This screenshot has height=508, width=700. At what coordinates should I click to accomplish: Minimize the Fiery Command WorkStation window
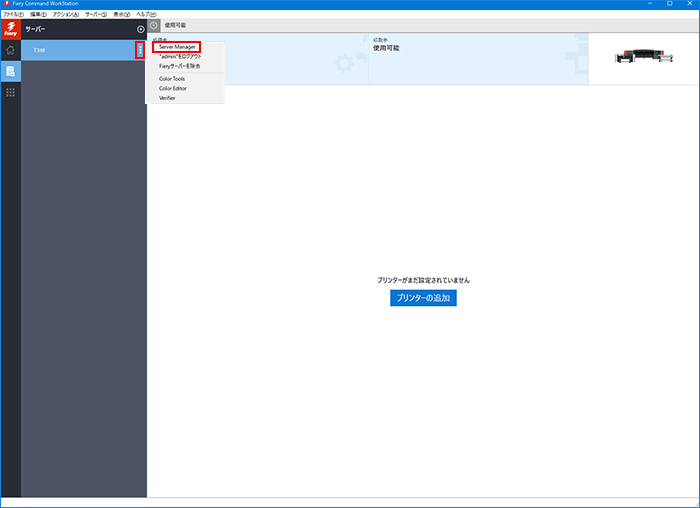(650, 4)
